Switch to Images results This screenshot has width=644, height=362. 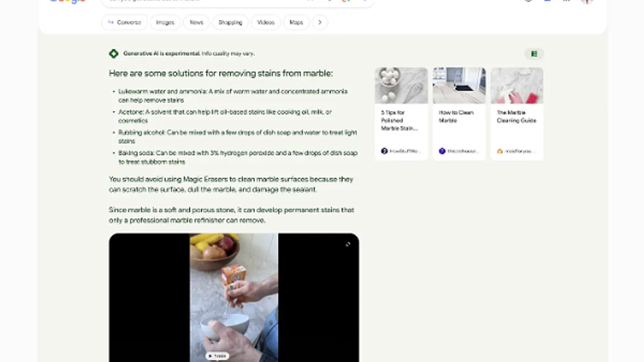(165, 23)
